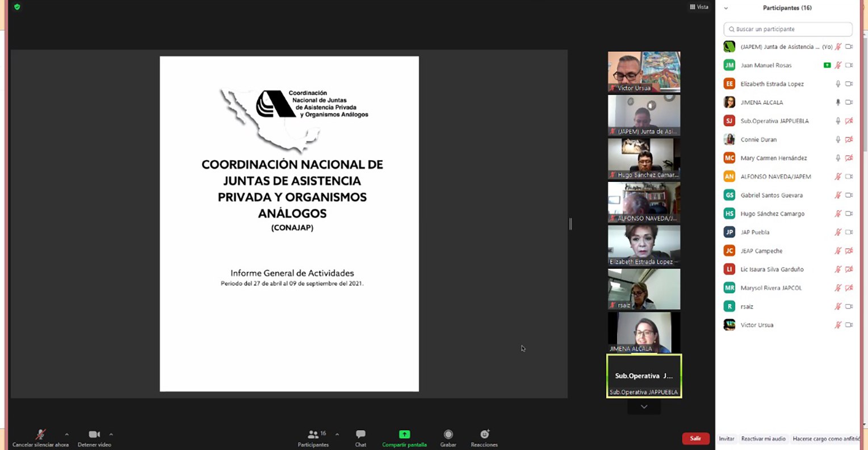This screenshot has height=450, width=868.
Task: Click Hacerse cargo como anfitrión button
Action: 826,439
